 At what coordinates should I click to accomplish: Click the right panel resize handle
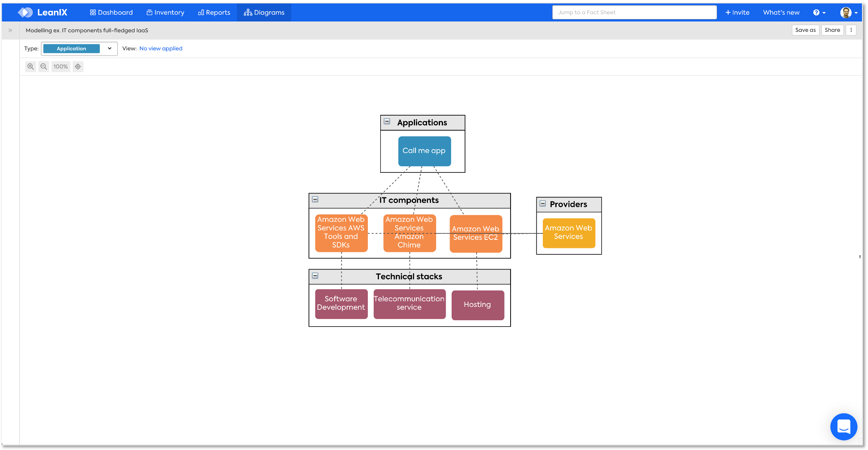[860, 257]
